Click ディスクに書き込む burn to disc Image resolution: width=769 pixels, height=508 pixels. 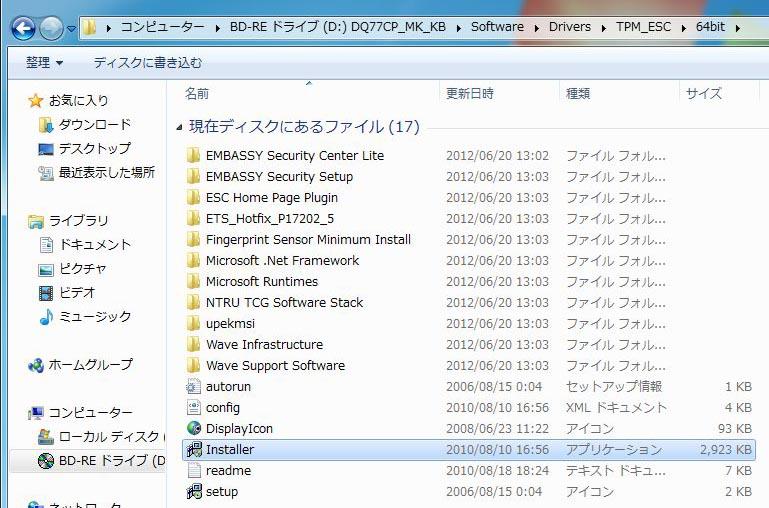(x=148, y=63)
